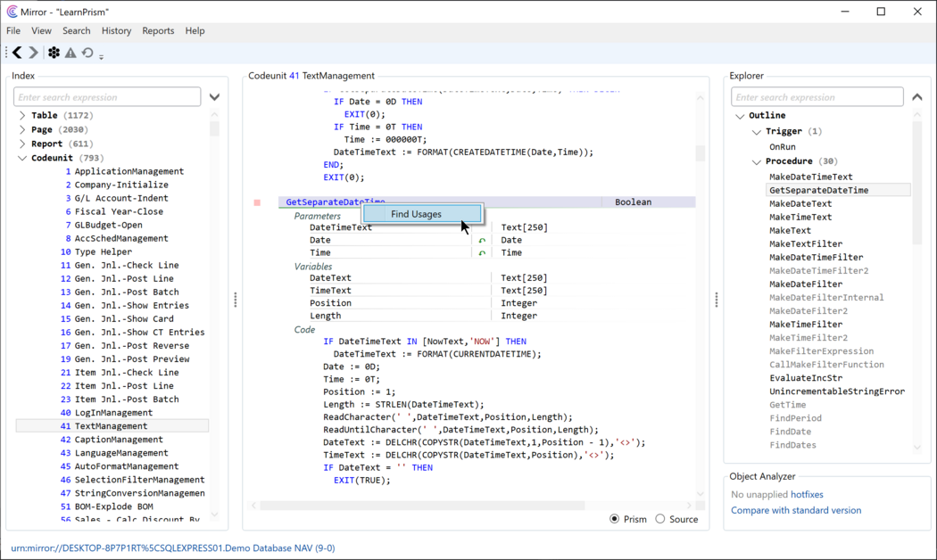Screen dimensions: 937x560
Task: Open the hotfixes link
Action: click(x=807, y=494)
